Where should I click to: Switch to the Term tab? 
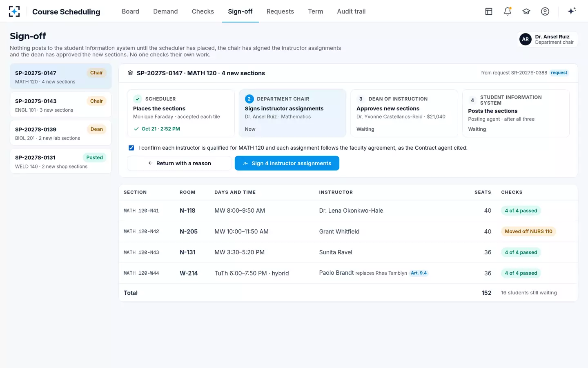(316, 11)
